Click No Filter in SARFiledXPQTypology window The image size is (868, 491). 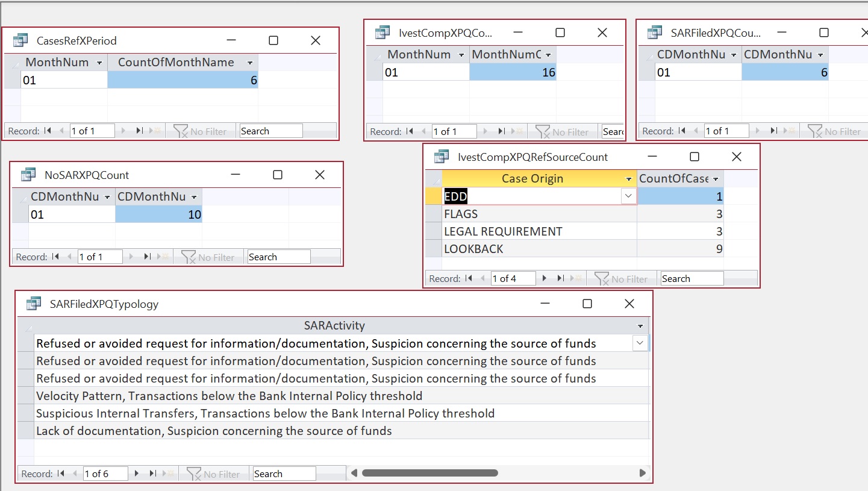213,474
